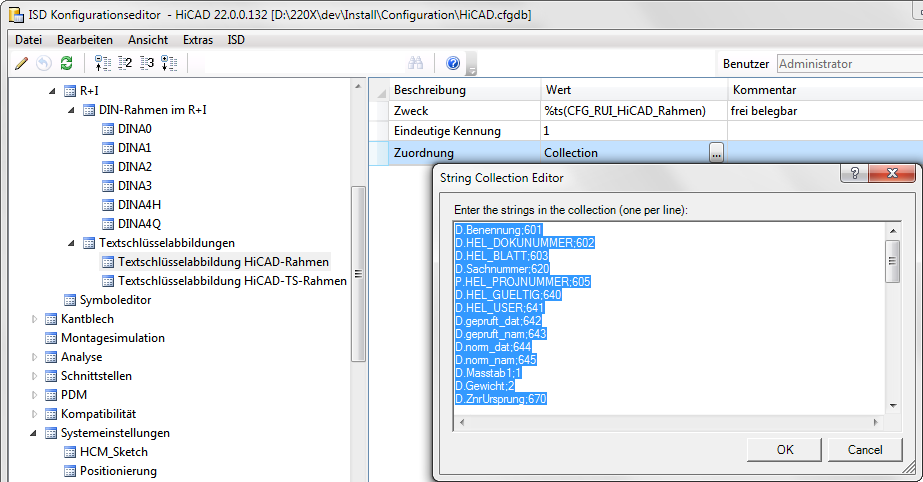
Task: Click the table icon beside PDM
Action: pos(51,395)
